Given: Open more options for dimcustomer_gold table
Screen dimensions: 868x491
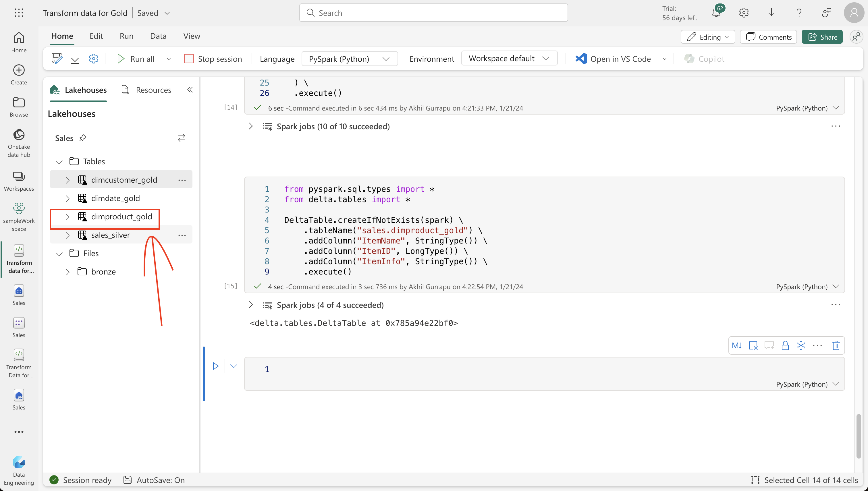Looking at the screenshot, I should 182,180.
